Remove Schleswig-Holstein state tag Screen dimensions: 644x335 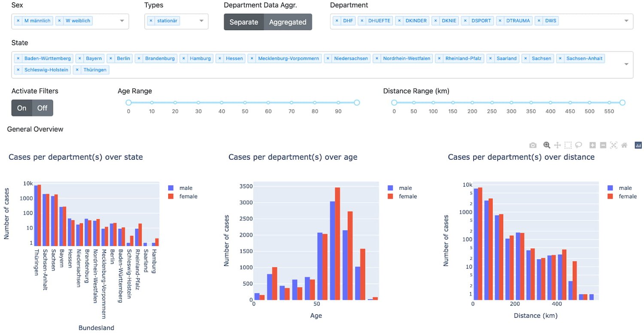(x=18, y=70)
